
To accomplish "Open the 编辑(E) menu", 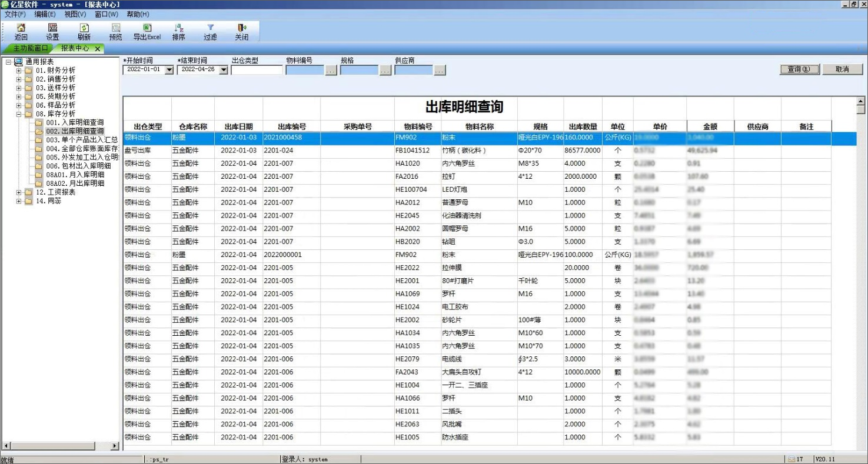I will (45, 14).
